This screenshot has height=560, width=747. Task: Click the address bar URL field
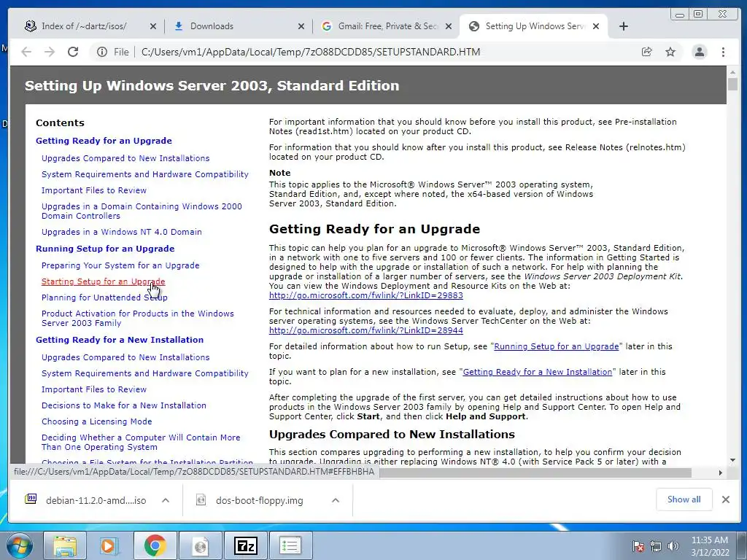click(311, 52)
